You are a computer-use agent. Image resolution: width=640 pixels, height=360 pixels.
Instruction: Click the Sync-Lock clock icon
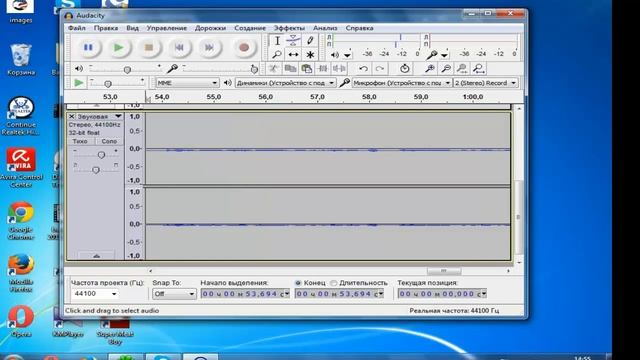click(404, 69)
